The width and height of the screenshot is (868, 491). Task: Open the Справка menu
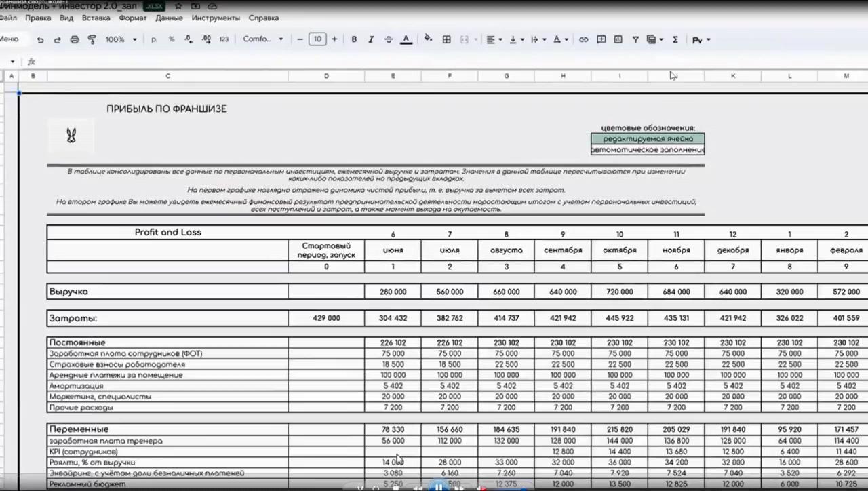pos(263,18)
